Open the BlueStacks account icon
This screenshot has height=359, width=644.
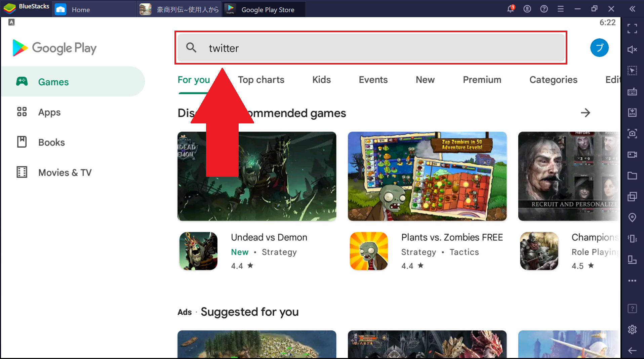[x=527, y=9]
